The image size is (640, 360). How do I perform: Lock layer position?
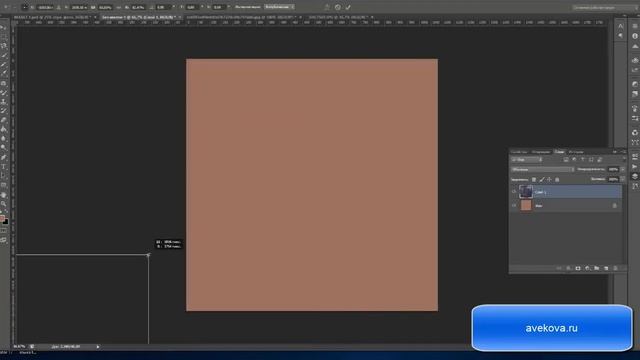click(x=549, y=179)
